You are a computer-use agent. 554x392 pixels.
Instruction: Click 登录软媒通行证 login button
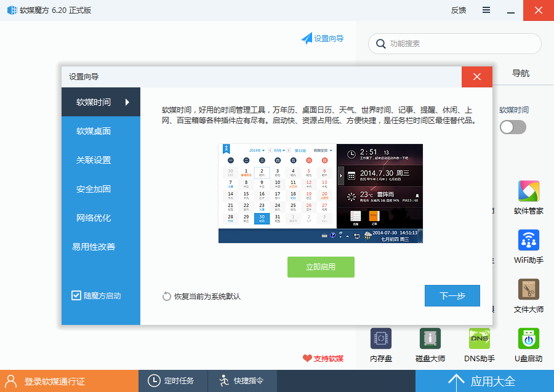coord(54,381)
